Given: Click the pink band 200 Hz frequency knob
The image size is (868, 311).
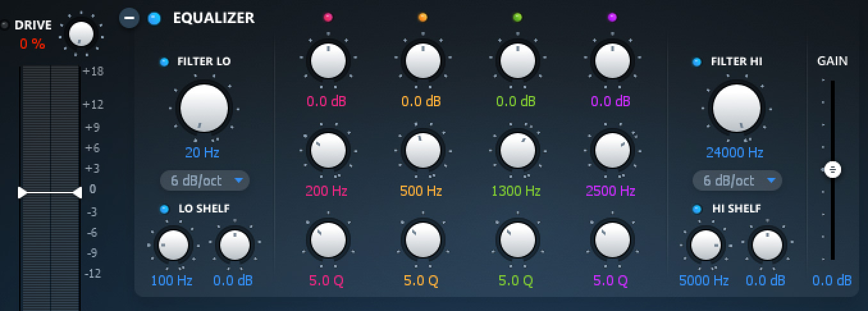Looking at the screenshot, I should (x=328, y=150).
